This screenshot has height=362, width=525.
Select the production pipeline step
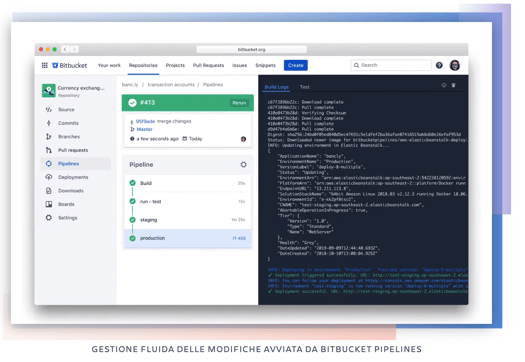(188, 238)
